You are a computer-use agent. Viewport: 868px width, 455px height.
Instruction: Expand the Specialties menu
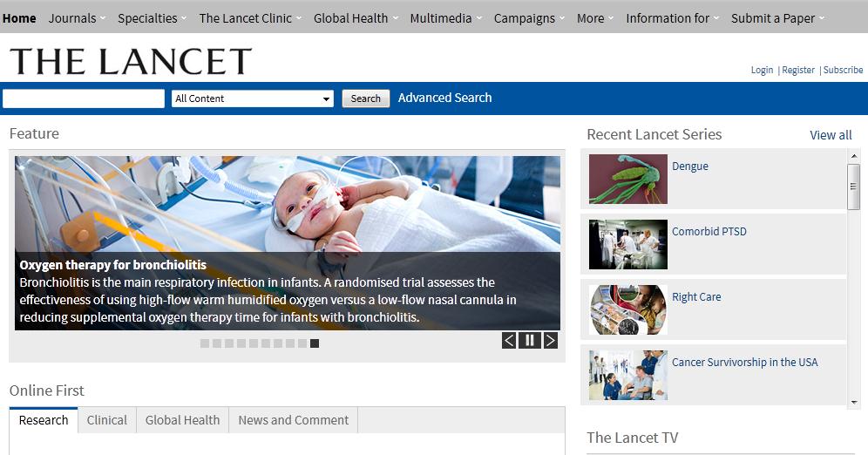(x=152, y=17)
